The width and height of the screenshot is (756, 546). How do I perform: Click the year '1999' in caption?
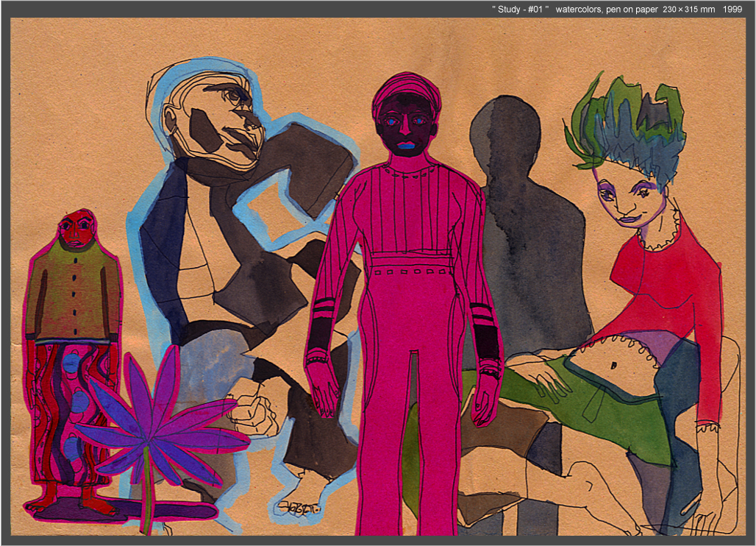[x=732, y=9]
